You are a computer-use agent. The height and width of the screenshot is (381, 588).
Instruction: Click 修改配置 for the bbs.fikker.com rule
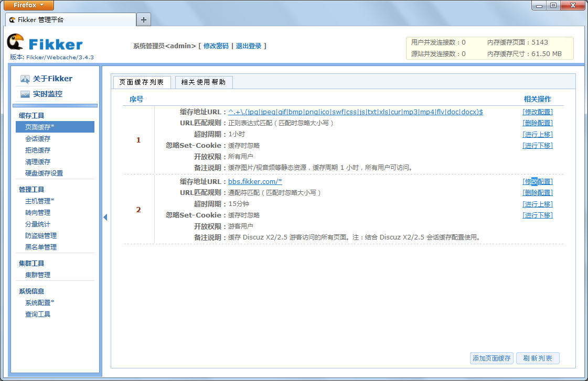pos(538,181)
